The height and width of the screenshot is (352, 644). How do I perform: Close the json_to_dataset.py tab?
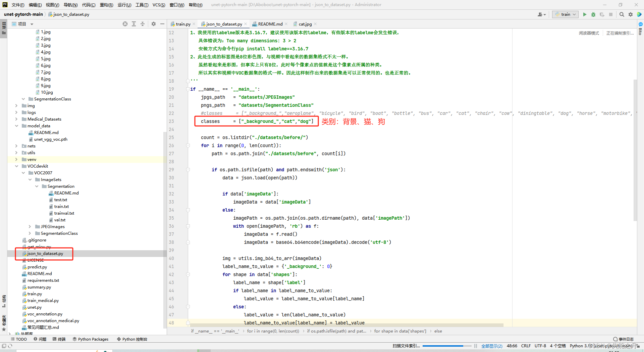click(x=246, y=24)
